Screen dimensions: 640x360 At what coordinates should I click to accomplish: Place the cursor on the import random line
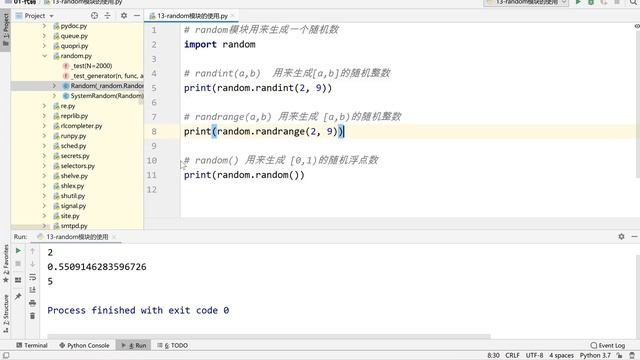220,44
